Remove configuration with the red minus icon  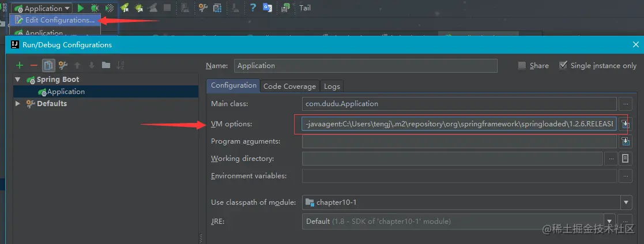[x=33, y=65]
